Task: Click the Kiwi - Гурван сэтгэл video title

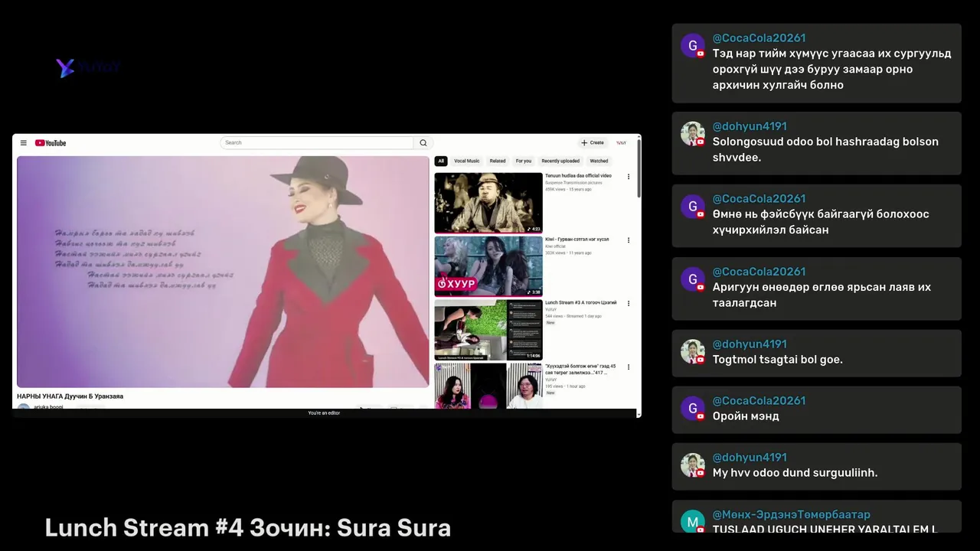Action: click(577, 240)
